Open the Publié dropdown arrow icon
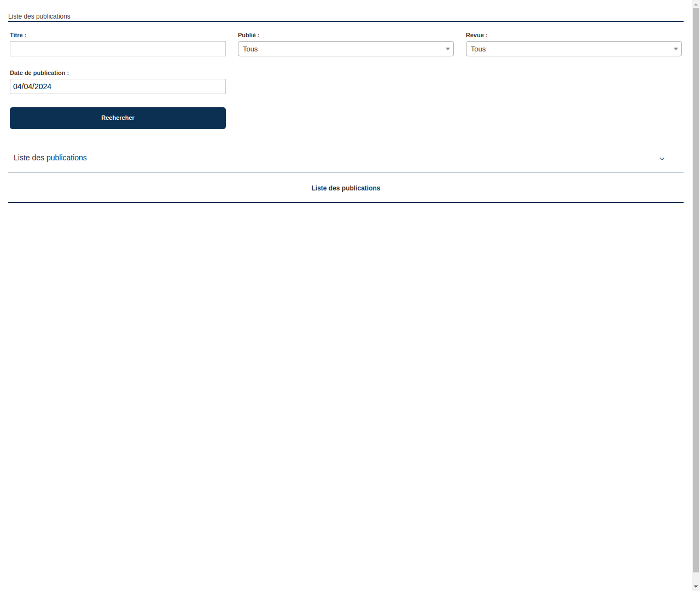This screenshot has width=700, height=591. coord(447,49)
